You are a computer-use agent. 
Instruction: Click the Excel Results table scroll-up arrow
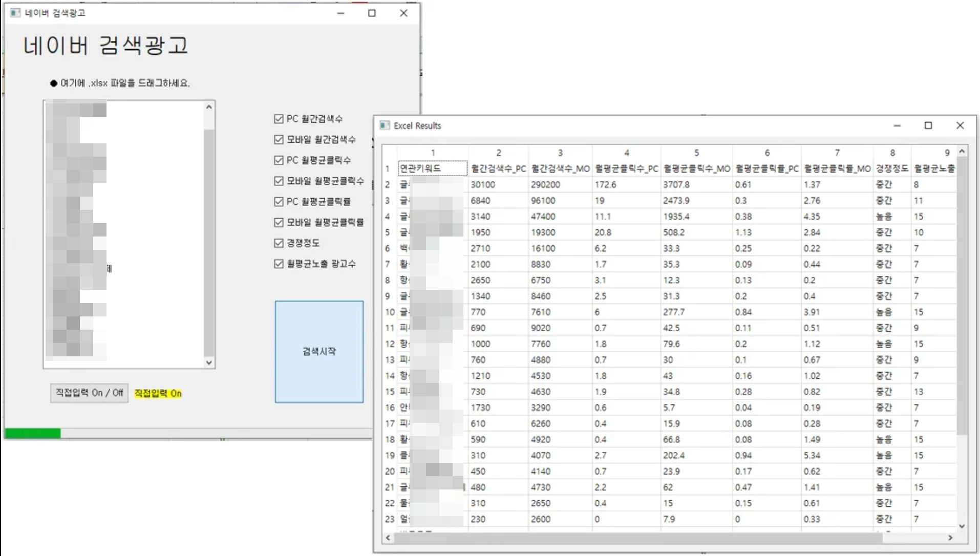tap(962, 152)
